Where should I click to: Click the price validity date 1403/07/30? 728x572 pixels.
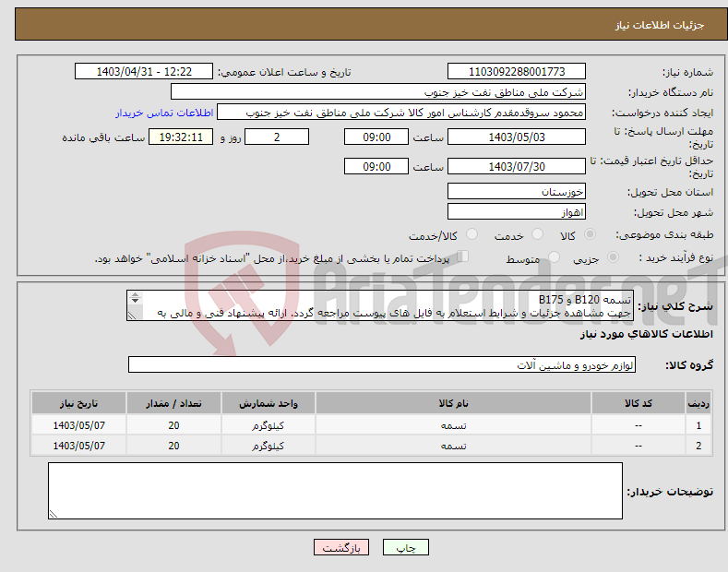[517, 166]
